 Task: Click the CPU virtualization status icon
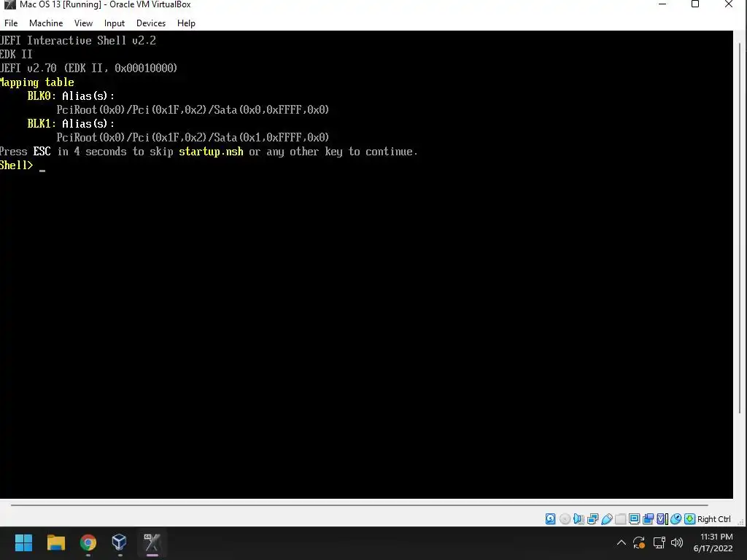[662, 519]
